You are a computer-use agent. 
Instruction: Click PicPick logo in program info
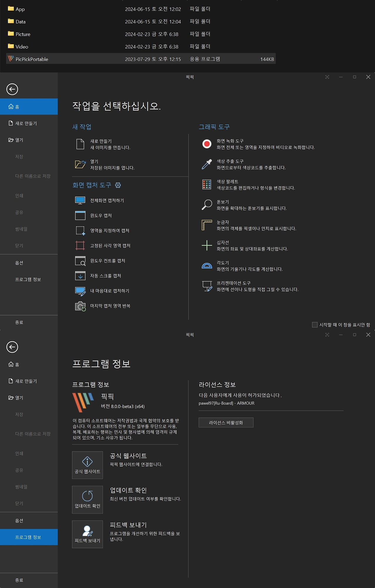point(83,403)
